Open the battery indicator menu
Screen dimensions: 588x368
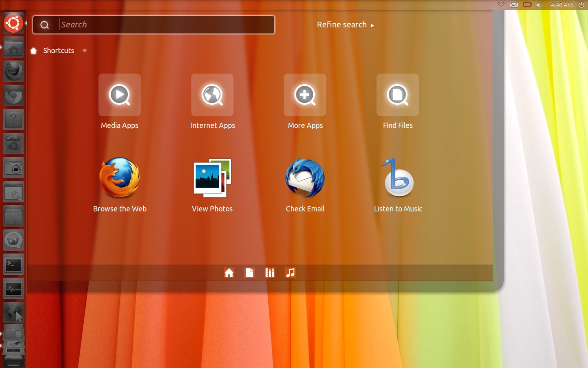click(x=527, y=5)
